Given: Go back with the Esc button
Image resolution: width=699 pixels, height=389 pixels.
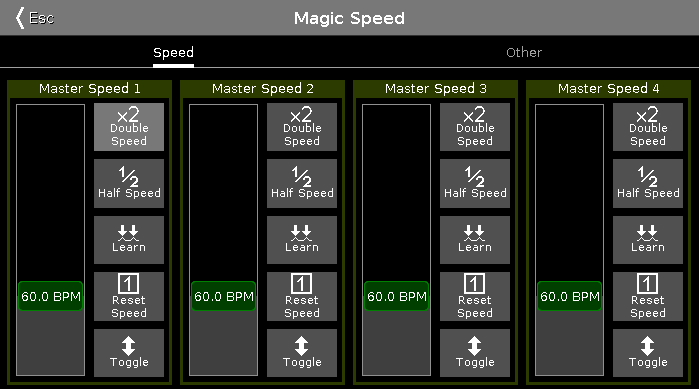Looking at the screenshot, I should point(35,18).
